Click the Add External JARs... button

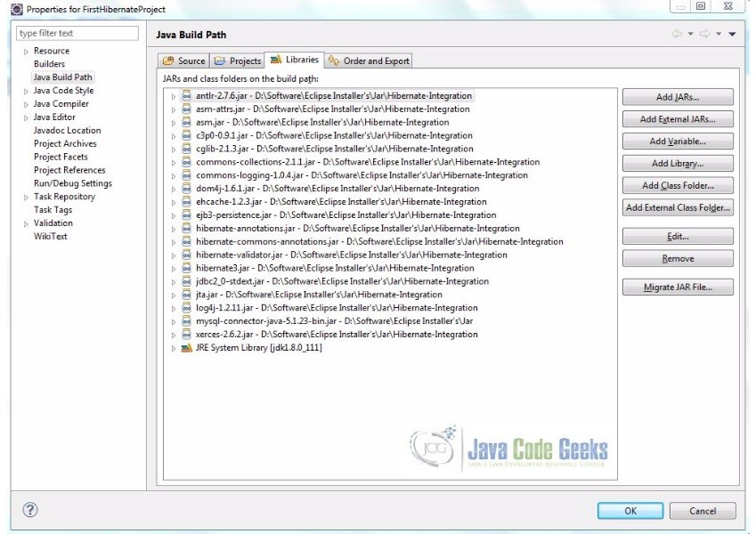(x=678, y=119)
